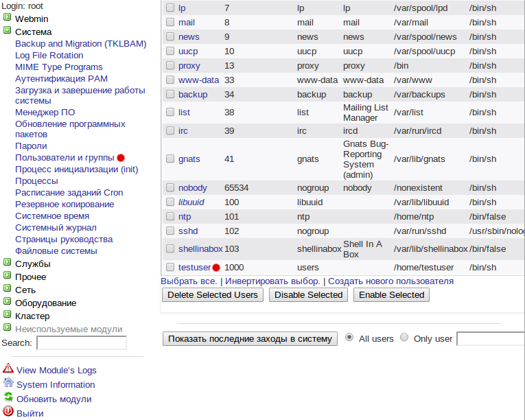
Task: Tick the checkbox for user shellinabox
Action: (x=170, y=248)
